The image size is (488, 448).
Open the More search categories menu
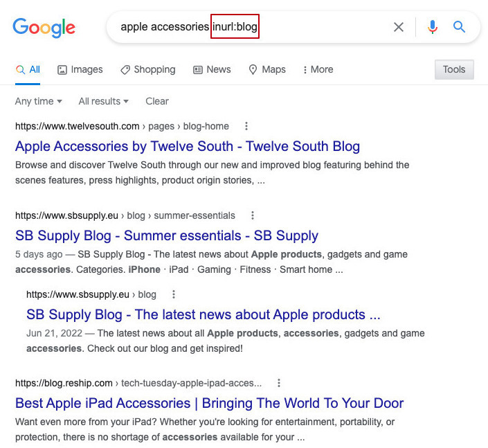[x=318, y=69]
